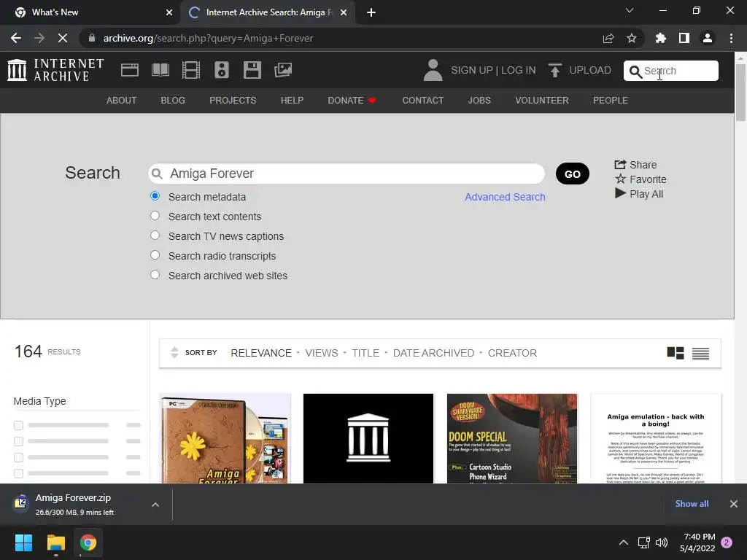Switch to list view icon
Viewport: 747px width, 560px height.
point(700,354)
